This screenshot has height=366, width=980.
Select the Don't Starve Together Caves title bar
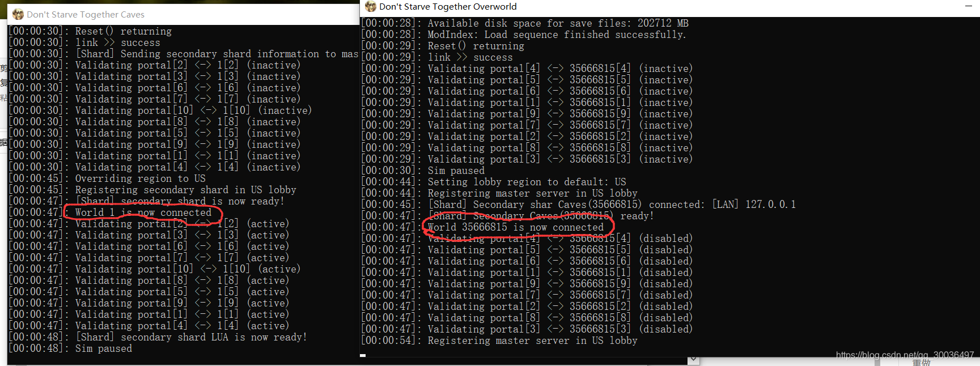183,14
